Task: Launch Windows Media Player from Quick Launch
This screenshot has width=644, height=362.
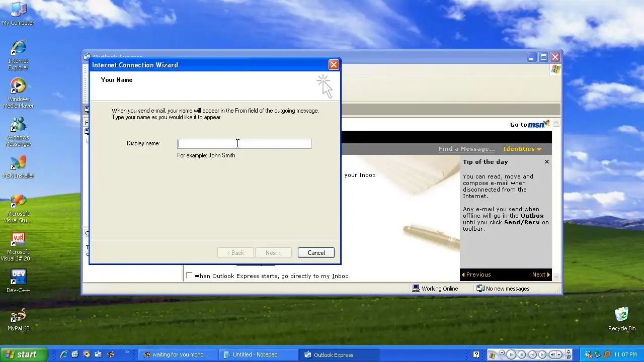Action: coord(87,354)
